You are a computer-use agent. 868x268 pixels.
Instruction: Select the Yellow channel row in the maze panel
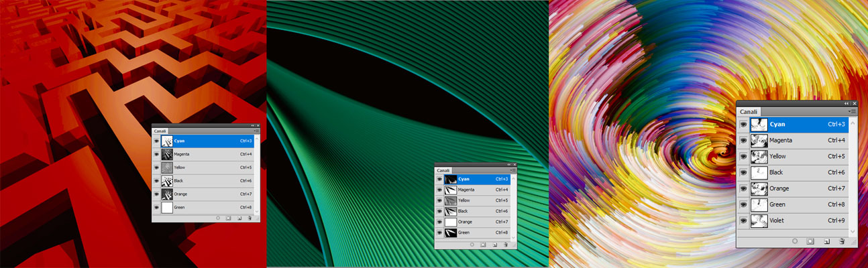(x=204, y=167)
